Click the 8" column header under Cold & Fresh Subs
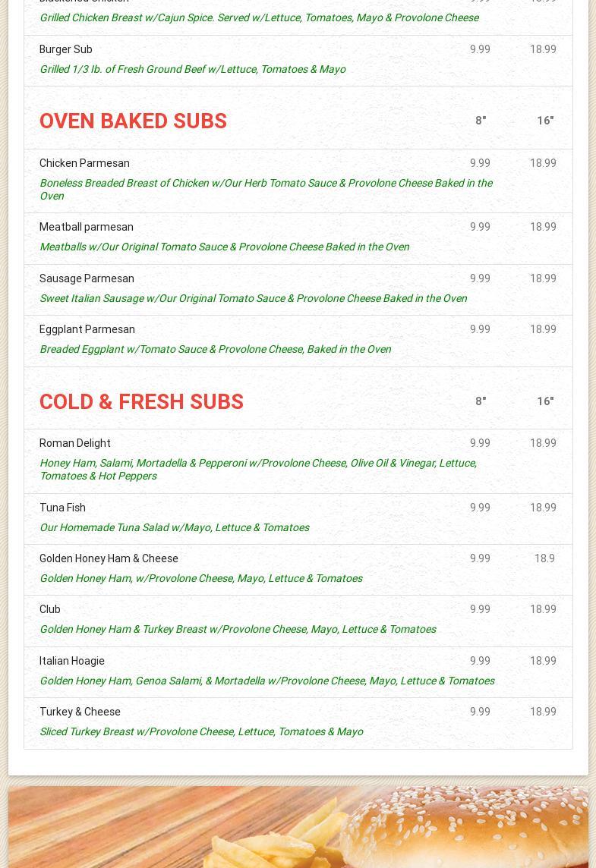 point(481,401)
